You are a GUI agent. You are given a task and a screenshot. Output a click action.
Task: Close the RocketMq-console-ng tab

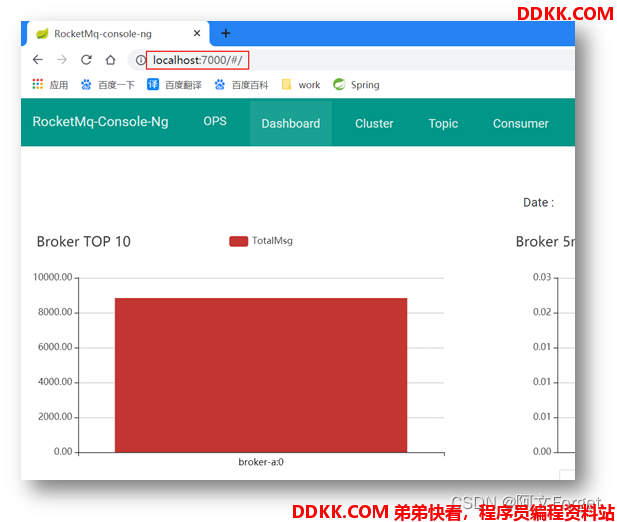click(x=197, y=33)
